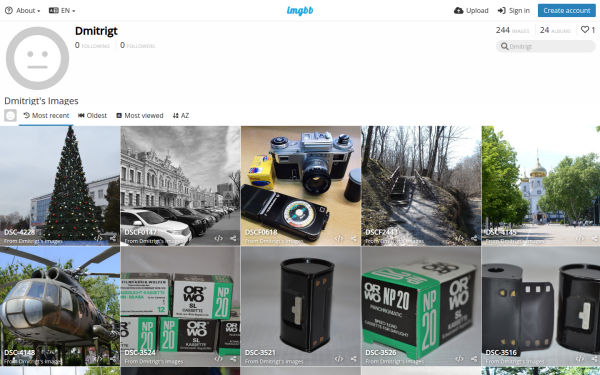Open the About dropdown menu
Image resolution: width=600 pixels, height=375 pixels.
(22, 11)
